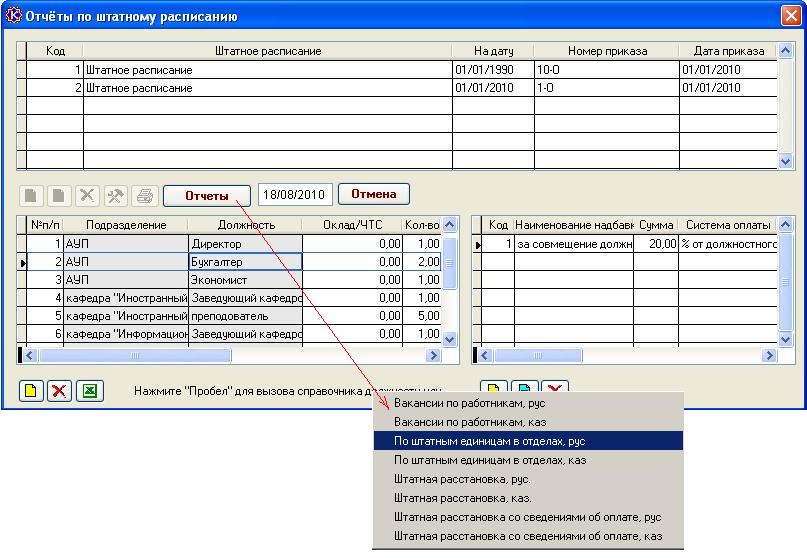Select the Директор position cell

pyautogui.click(x=245, y=243)
